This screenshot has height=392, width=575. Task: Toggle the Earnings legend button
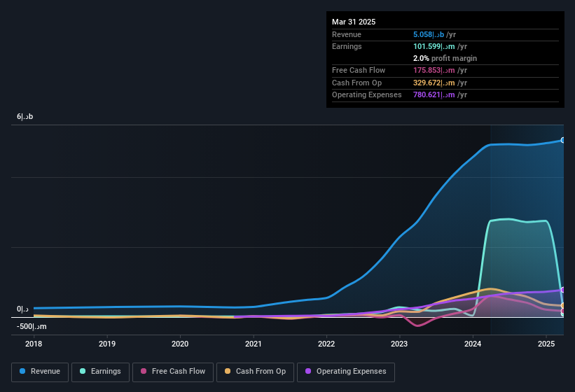pyautogui.click(x=100, y=372)
